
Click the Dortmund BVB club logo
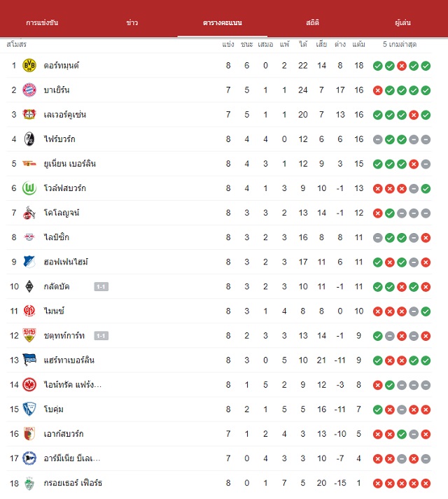coord(29,66)
